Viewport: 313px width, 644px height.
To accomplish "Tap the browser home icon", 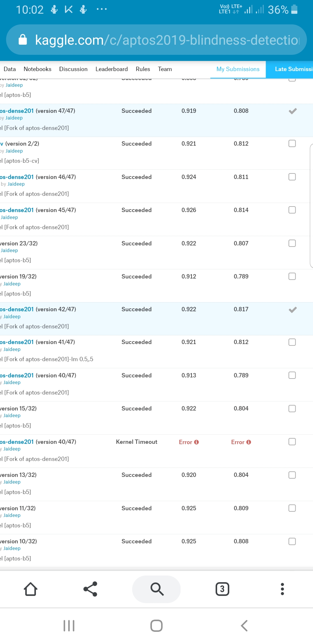I will [31, 589].
